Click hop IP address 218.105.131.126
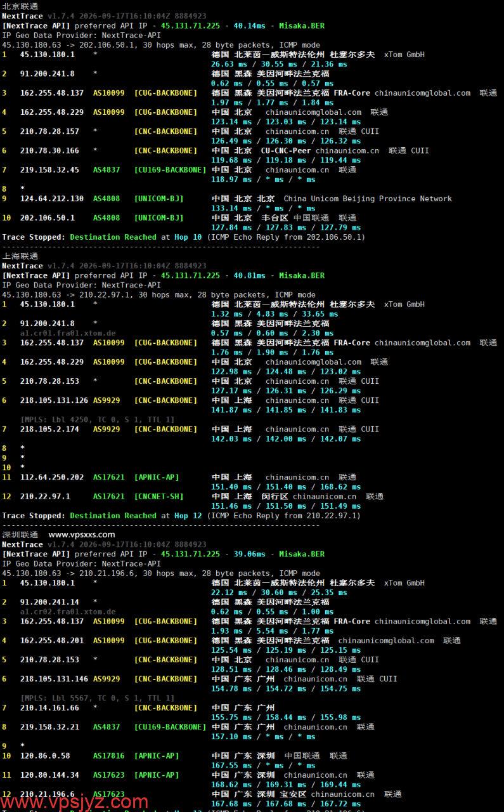 54,400
